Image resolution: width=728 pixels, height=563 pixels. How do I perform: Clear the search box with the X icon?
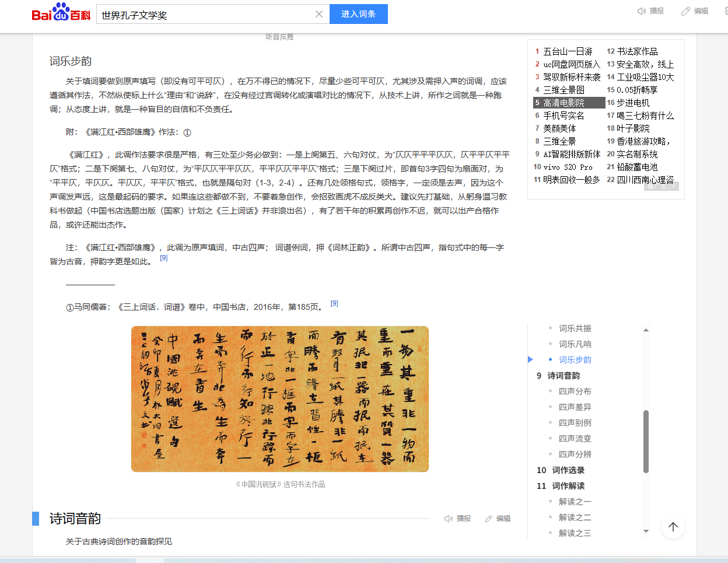[x=319, y=14]
